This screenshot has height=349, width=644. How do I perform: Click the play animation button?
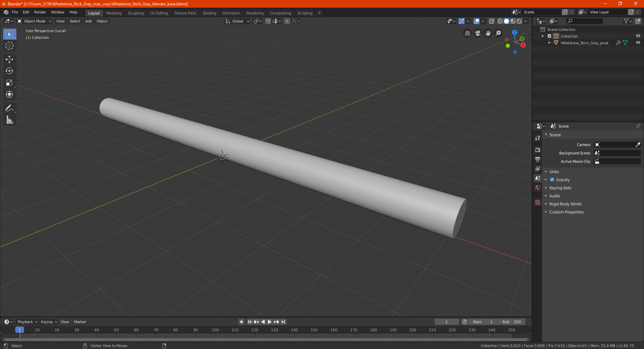click(x=270, y=322)
